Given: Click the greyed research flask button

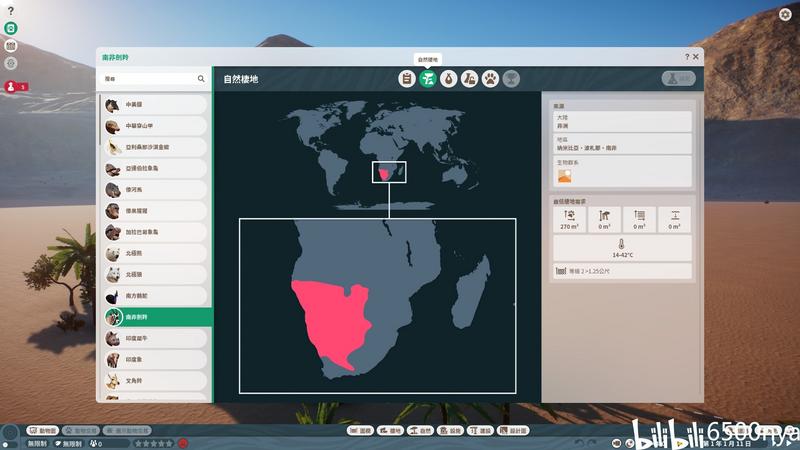Looking at the screenshot, I should click(x=679, y=79).
